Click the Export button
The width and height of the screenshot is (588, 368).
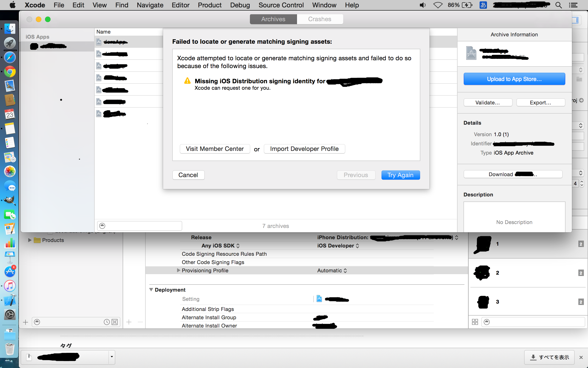tap(540, 103)
